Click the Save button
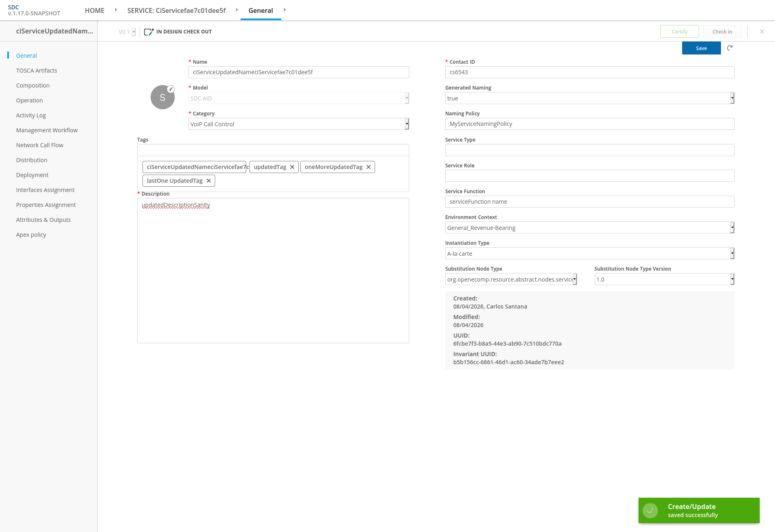Viewport: 775px width, 532px height. click(702, 48)
